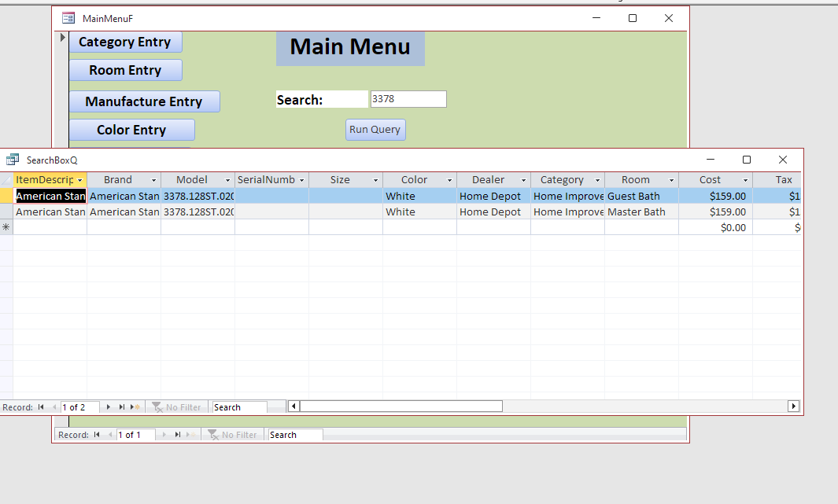Image resolution: width=838 pixels, height=504 pixels.
Task: Open the Brand column filter dropdown
Action: pos(154,181)
